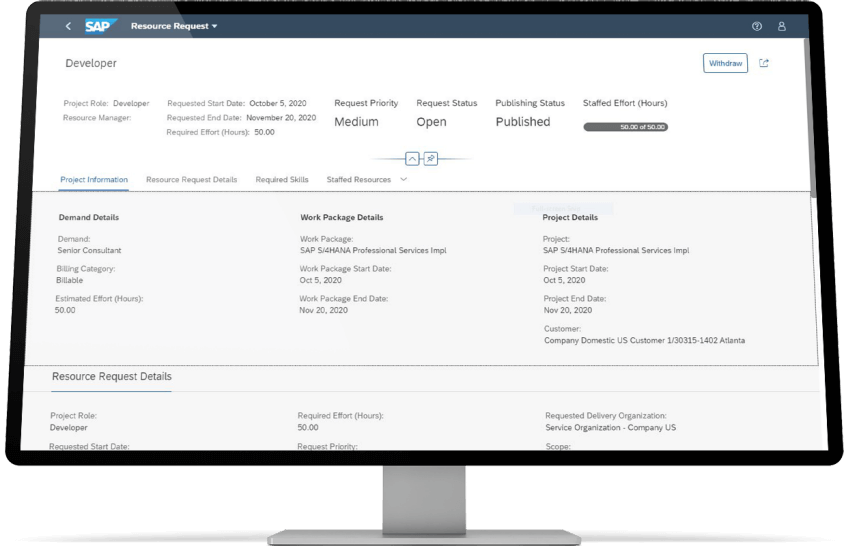
Task: Expand the tab overflow chevron after Staffed Resources
Action: click(x=404, y=179)
